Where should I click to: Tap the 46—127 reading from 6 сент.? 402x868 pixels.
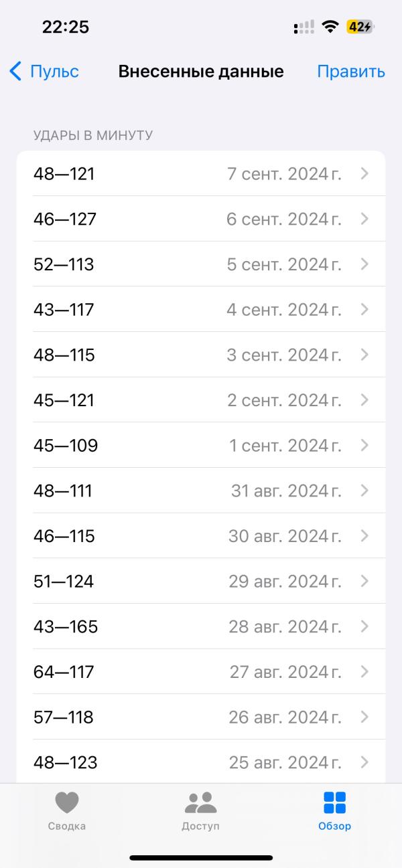tap(201, 219)
